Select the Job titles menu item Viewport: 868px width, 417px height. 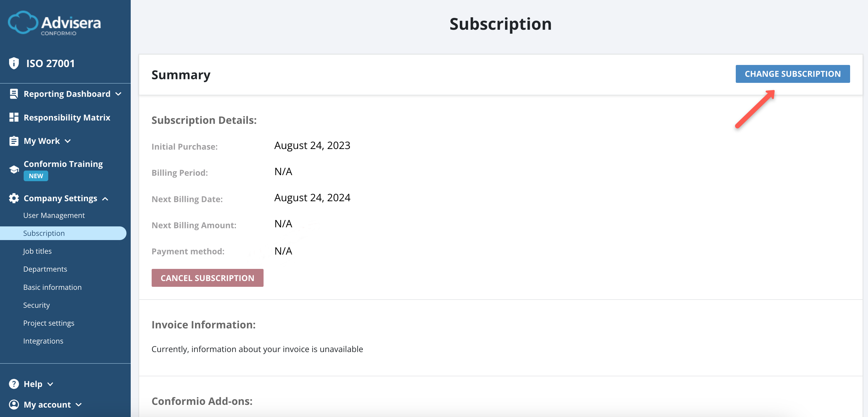tap(37, 251)
